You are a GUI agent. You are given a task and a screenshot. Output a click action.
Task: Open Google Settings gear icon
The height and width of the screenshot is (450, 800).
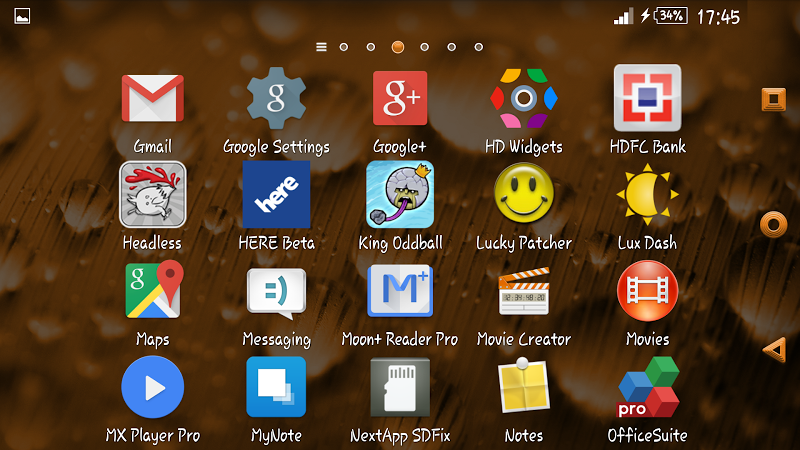click(x=276, y=98)
